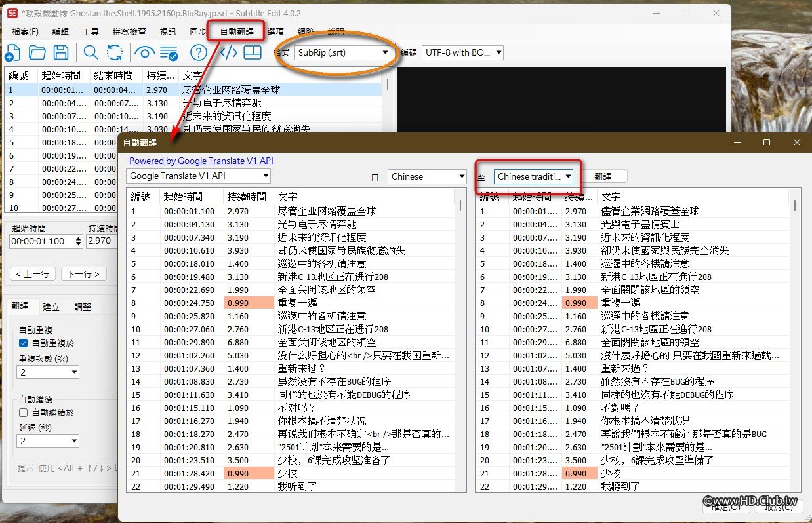Select translated row 卻仍未使國家與民族完全消失

634,250
